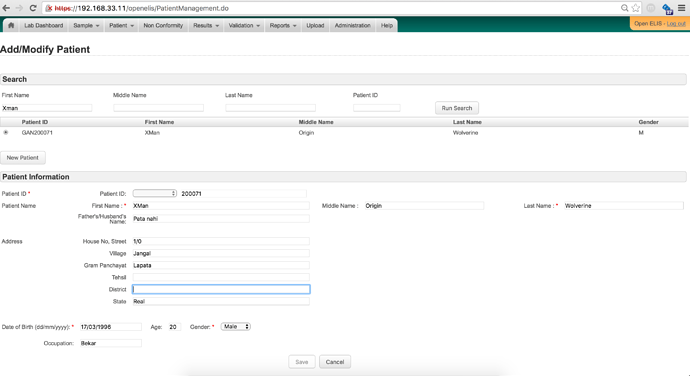Select the GAN200071 patient radio button

point(6,132)
